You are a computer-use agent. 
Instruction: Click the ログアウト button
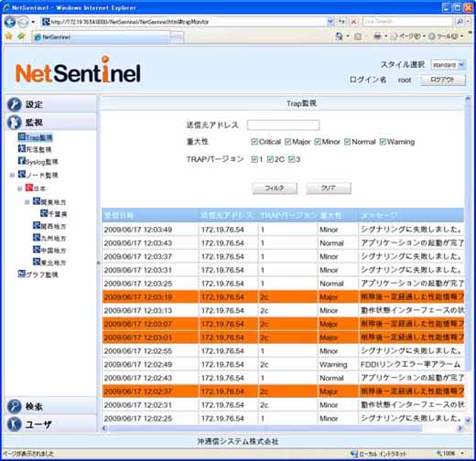tap(443, 80)
